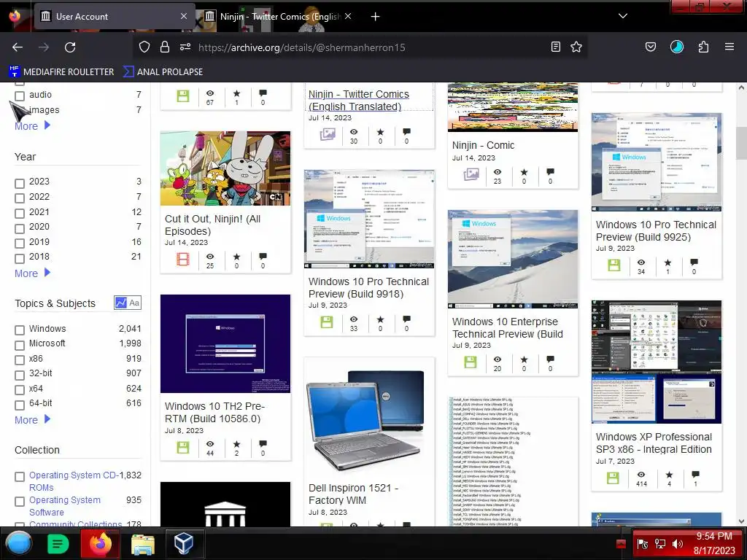747x560 pixels.
Task: Check the Windows topic filter
Action: [20, 330]
